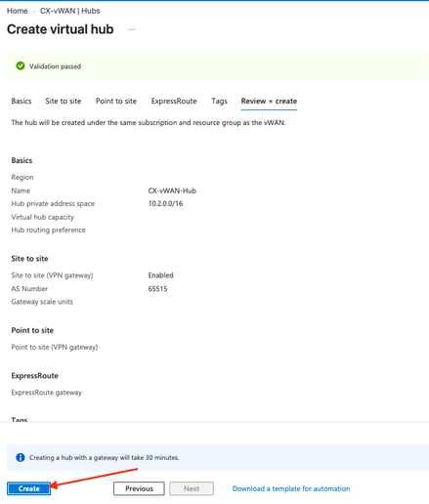Click the AS Number label
The width and height of the screenshot is (429, 504).
(29, 288)
